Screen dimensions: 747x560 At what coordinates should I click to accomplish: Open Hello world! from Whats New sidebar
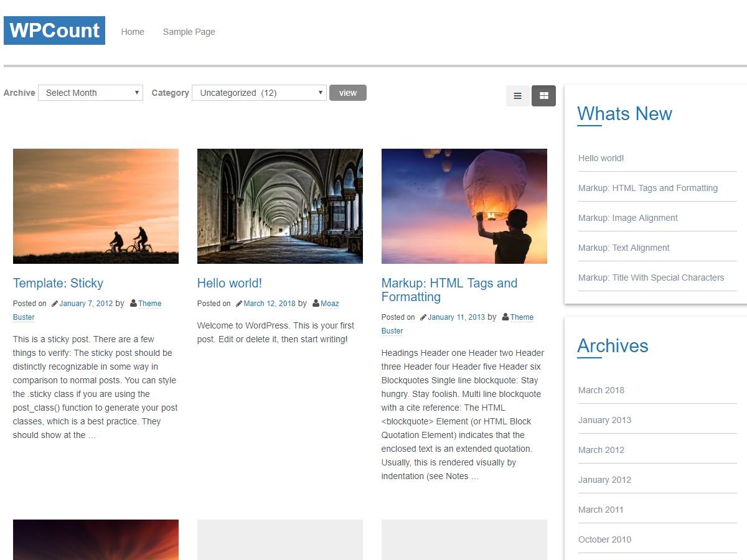pyautogui.click(x=601, y=158)
